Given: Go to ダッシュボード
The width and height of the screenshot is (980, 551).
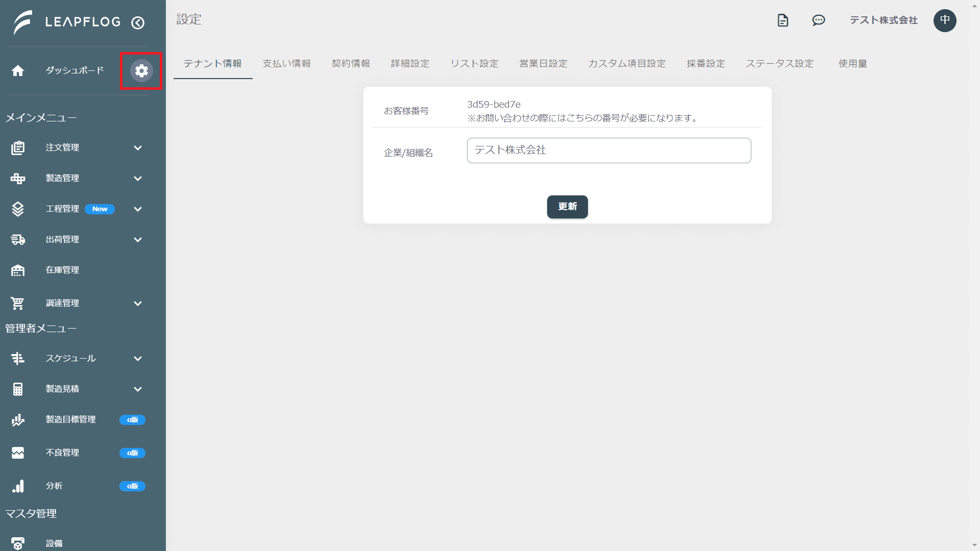Looking at the screenshot, I should coord(75,70).
